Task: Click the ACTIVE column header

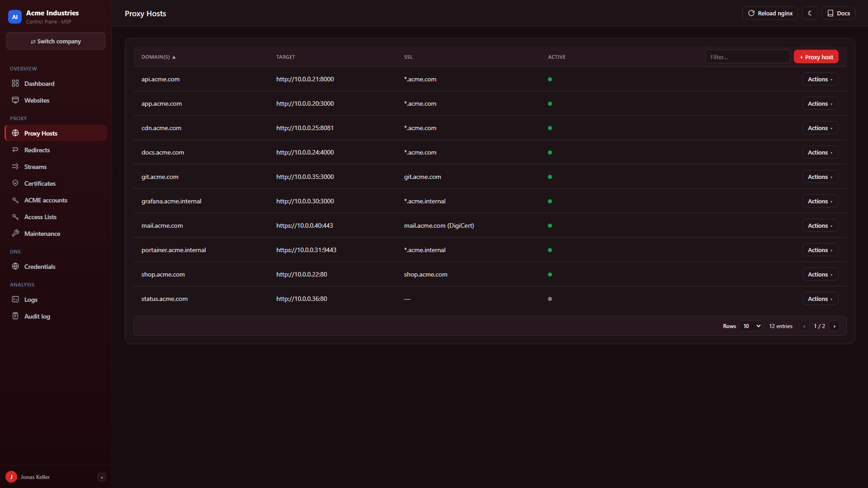Action: 557,57
